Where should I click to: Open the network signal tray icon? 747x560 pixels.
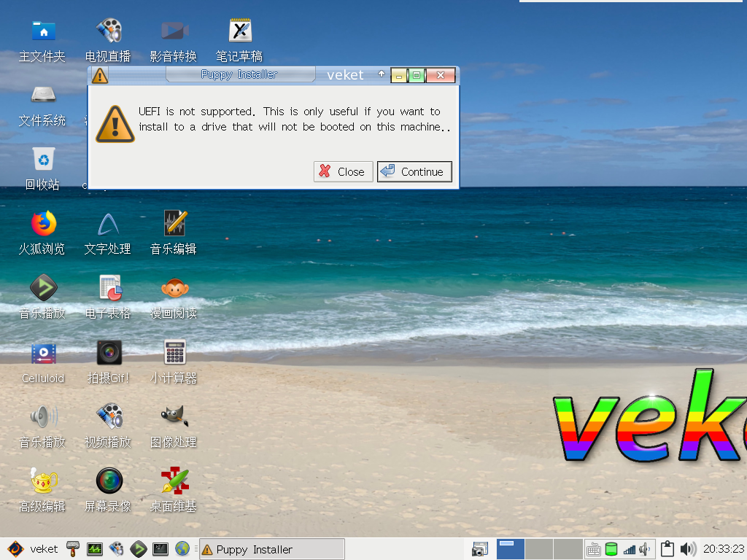(x=630, y=550)
